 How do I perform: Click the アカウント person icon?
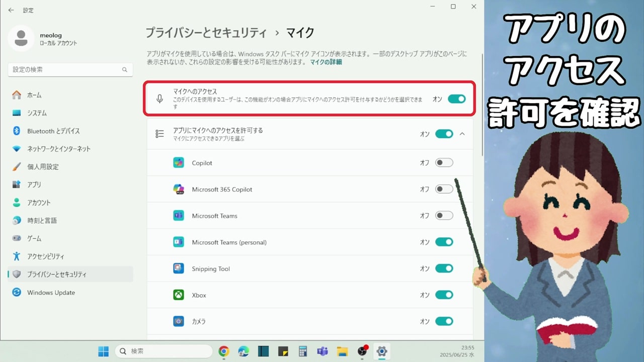[17, 203]
